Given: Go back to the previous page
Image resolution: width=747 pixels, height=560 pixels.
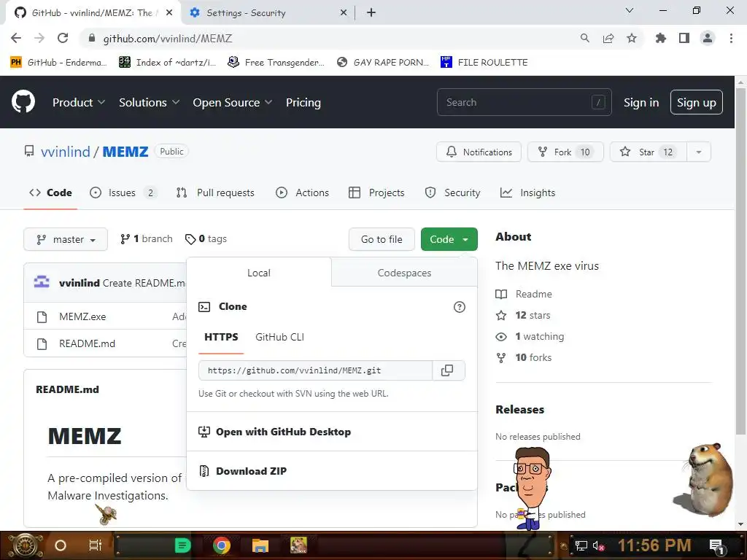Looking at the screenshot, I should [x=16, y=38].
